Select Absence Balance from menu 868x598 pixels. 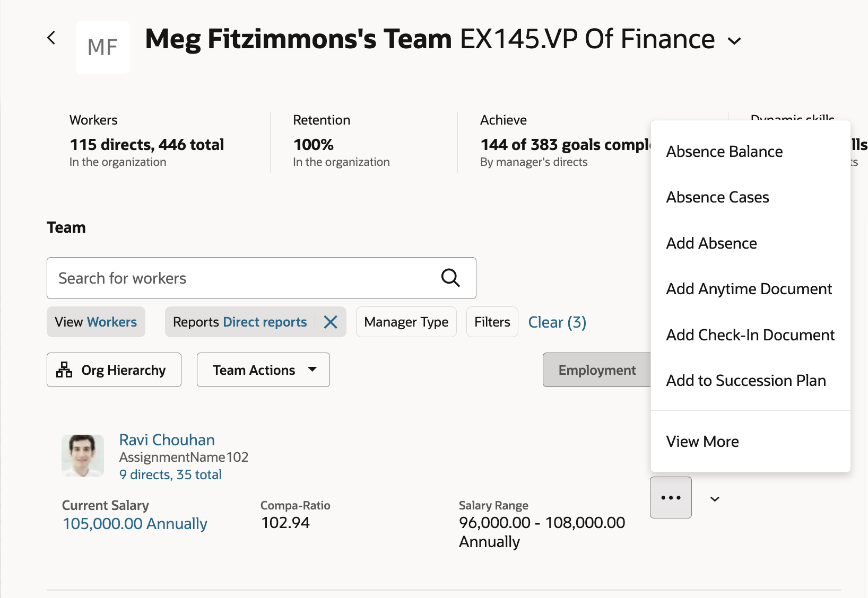[x=724, y=152]
